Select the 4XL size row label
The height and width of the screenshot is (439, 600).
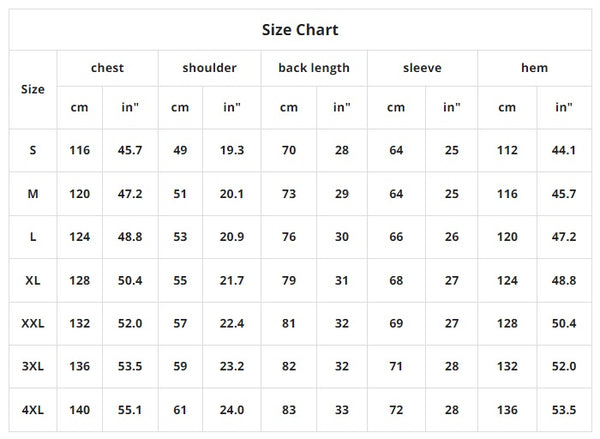pyautogui.click(x=33, y=410)
